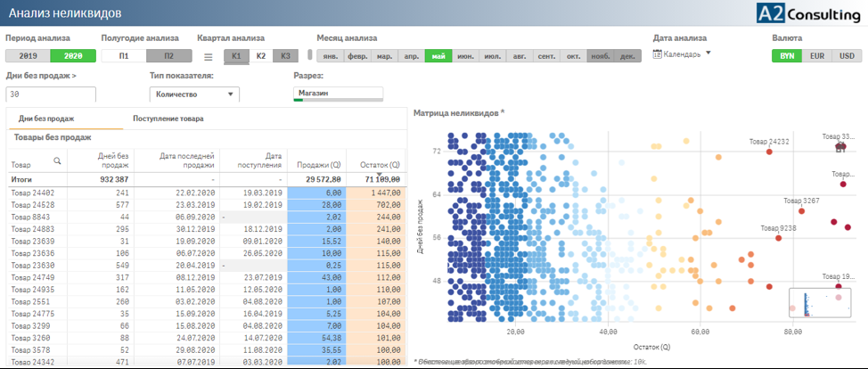Choose USD currency
The width and height of the screenshot is (868, 369).
[x=847, y=56]
